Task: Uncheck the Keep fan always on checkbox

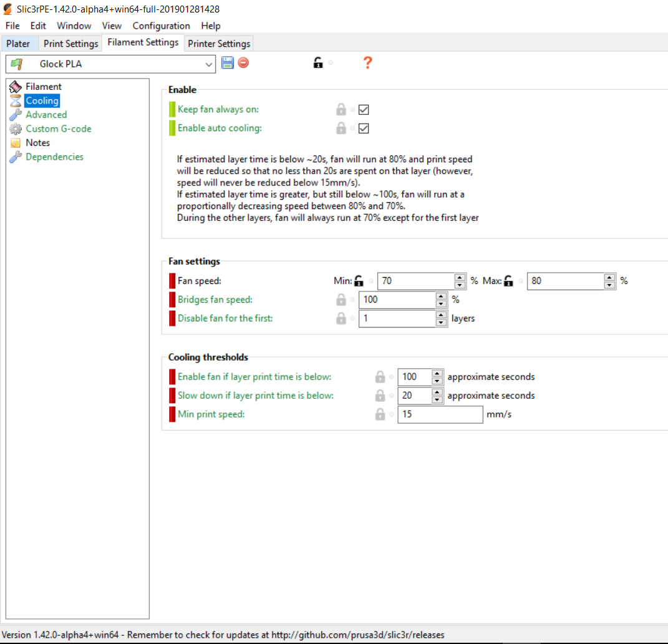Action: [364, 110]
